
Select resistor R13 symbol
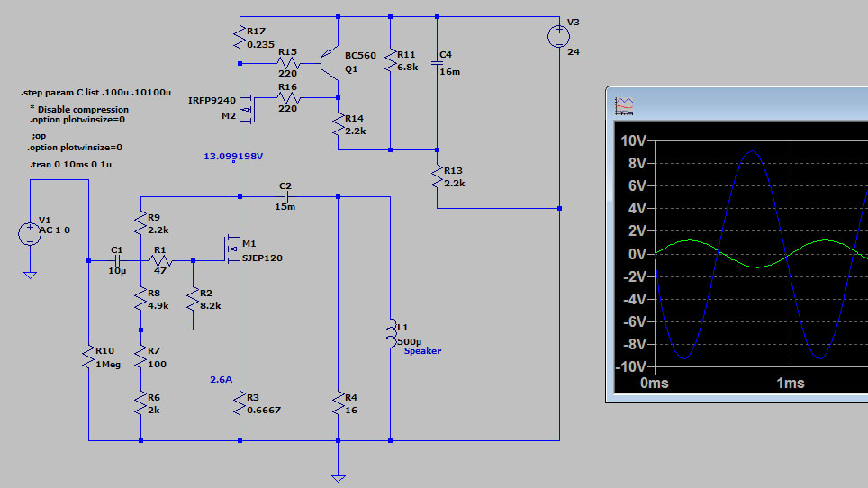pyautogui.click(x=437, y=177)
